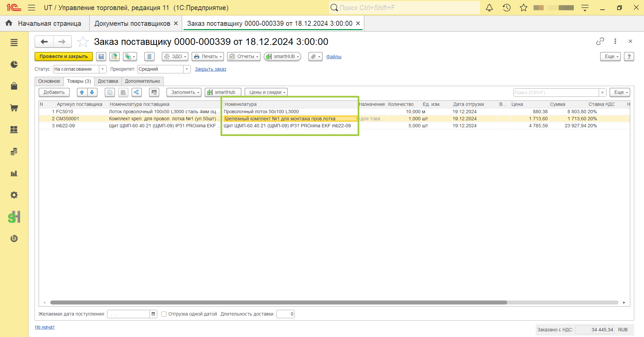Paste rows icon in goods toolbar
The width and height of the screenshot is (644, 337).
click(123, 92)
